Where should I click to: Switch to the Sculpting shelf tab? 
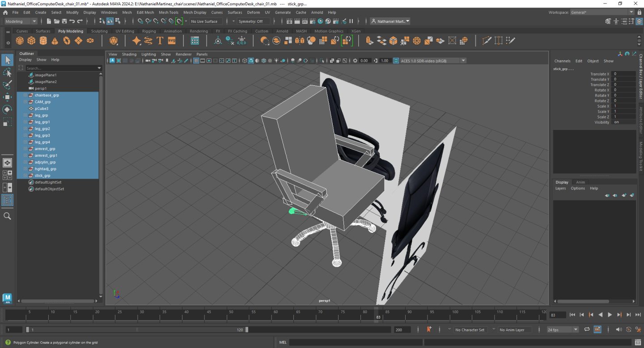pyautogui.click(x=99, y=31)
